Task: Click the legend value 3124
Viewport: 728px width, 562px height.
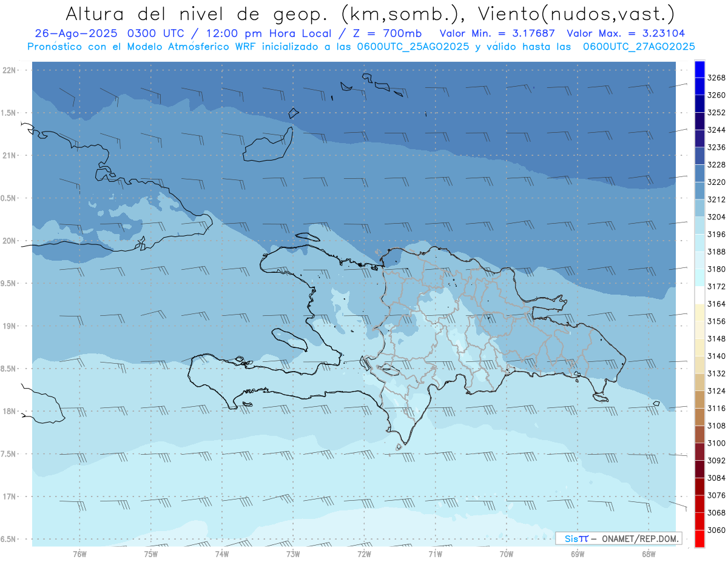Action: (716, 391)
